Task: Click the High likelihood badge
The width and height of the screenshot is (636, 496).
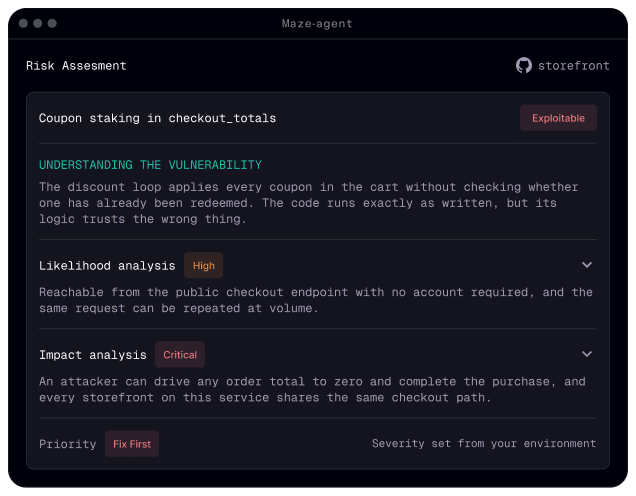Action: [x=203, y=265]
